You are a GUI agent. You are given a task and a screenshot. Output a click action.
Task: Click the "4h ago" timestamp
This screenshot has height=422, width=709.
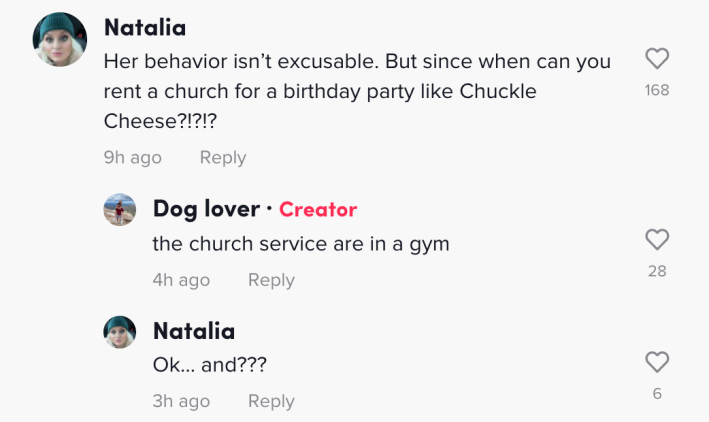tap(181, 280)
